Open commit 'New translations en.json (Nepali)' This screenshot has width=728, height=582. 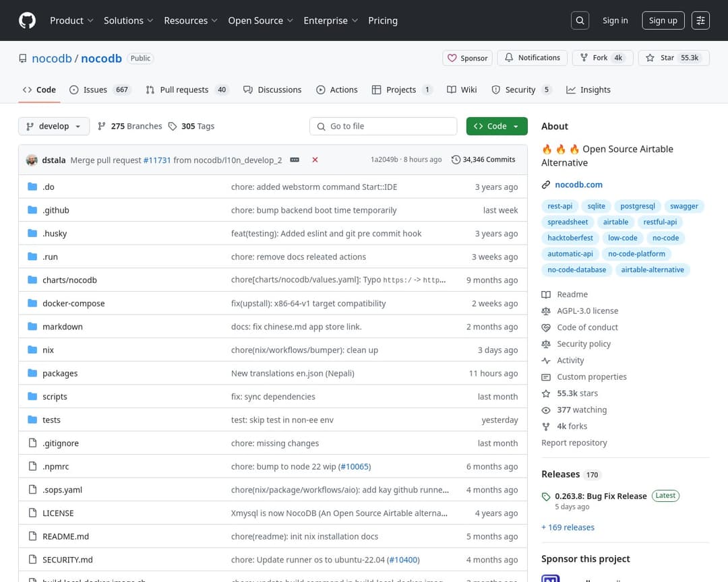(293, 374)
